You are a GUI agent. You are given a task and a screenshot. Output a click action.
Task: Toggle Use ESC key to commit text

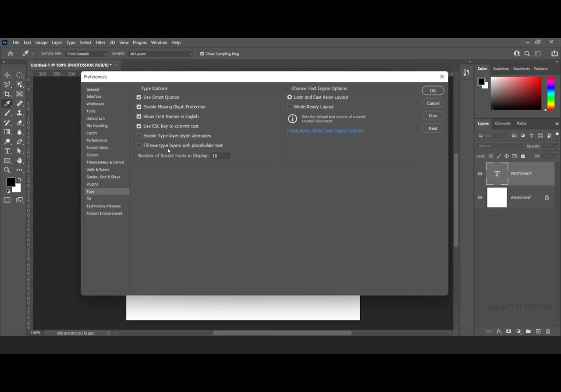(x=139, y=126)
